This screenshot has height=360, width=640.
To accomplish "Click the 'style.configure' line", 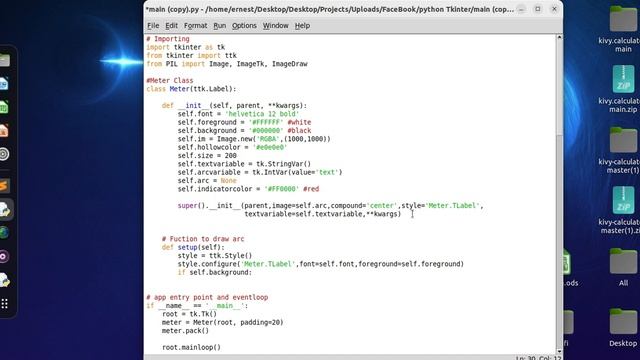I will (x=320, y=264).
